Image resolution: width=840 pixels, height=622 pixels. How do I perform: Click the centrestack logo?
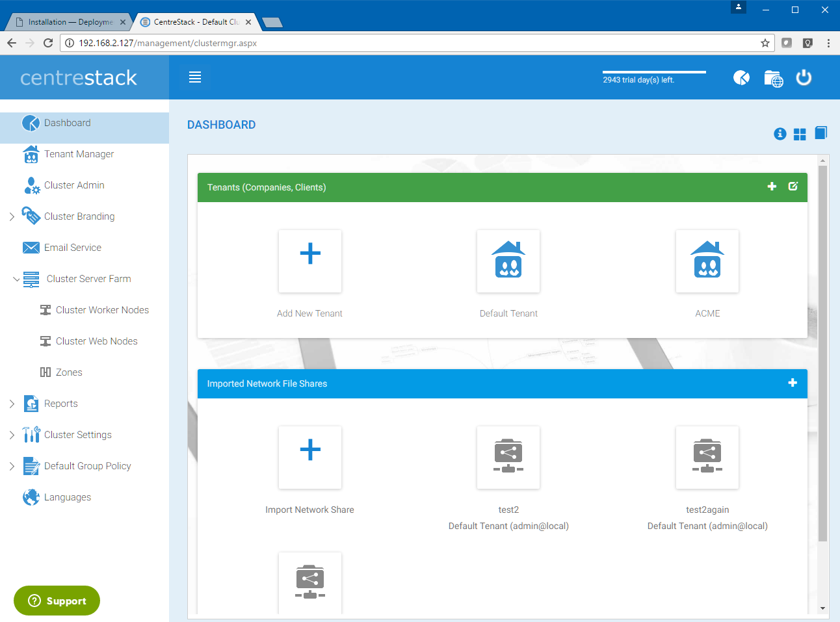(79, 78)
